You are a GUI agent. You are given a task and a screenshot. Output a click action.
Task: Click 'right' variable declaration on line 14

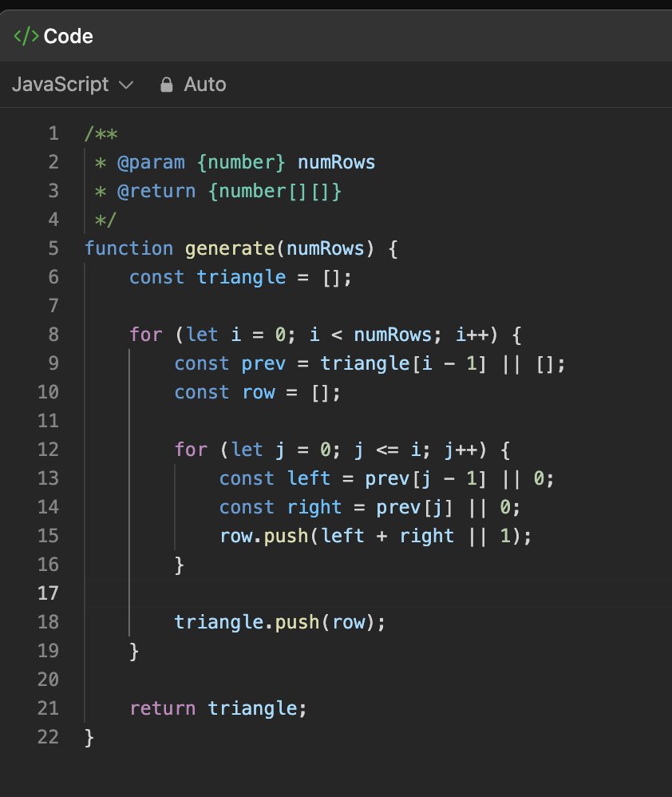(x=314, y=507)
